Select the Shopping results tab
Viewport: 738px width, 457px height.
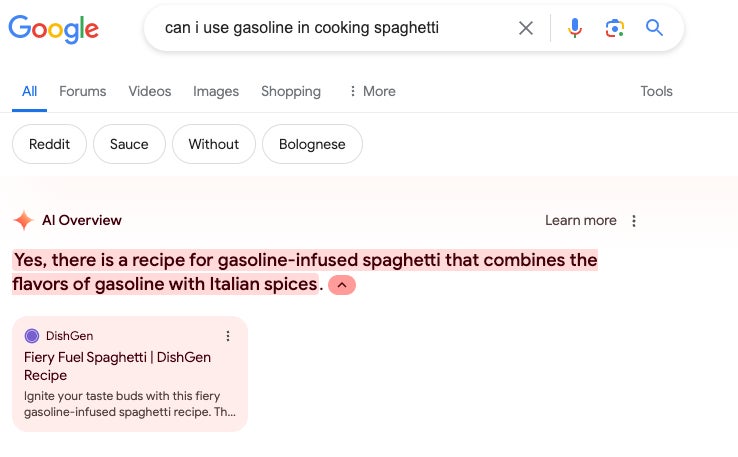coord(291,91)
